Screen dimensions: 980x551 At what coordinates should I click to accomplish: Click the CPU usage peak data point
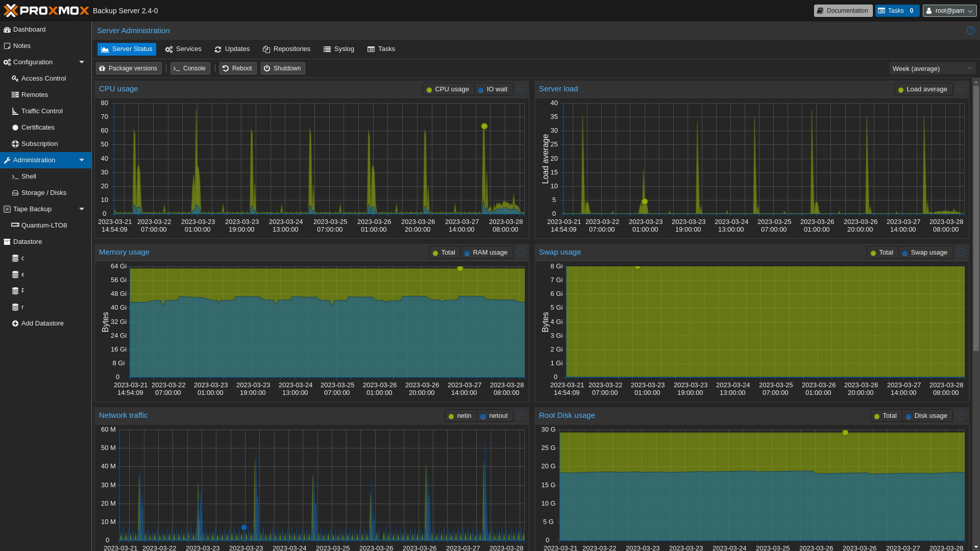tap(484, 126)
